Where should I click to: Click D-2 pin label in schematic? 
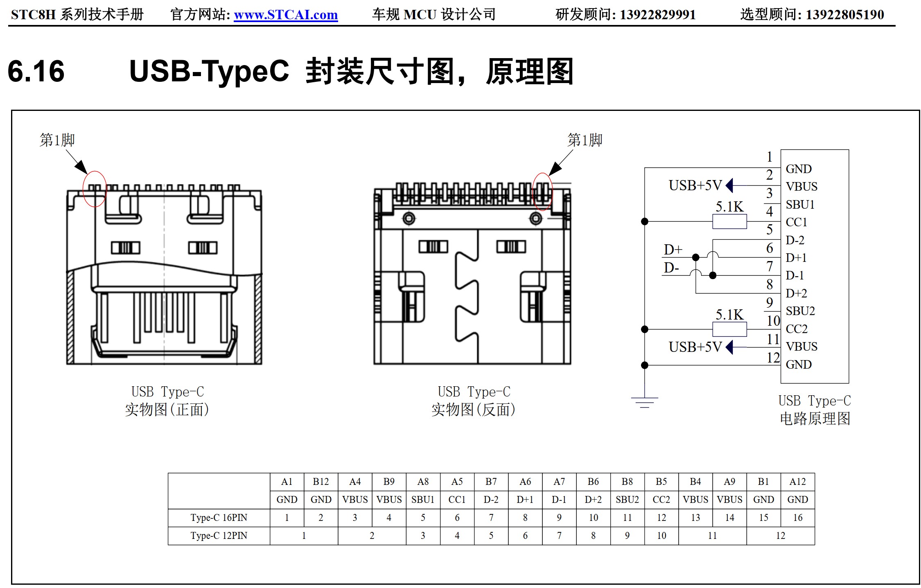(795, 240)
